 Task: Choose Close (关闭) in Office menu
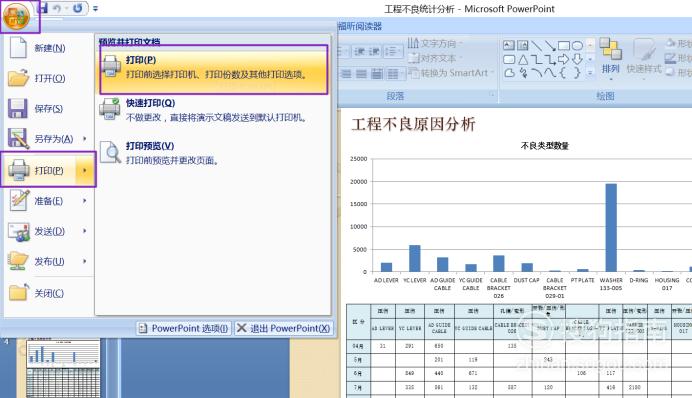point(49,293)
